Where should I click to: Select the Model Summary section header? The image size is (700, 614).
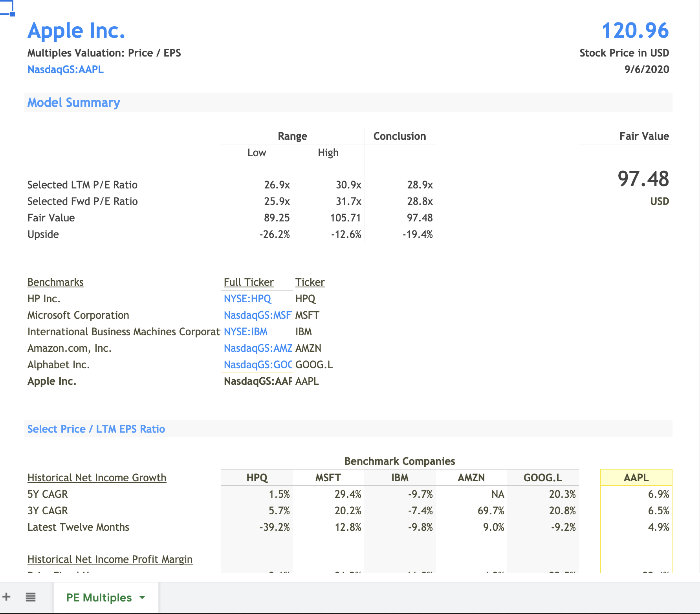[74, 102]
